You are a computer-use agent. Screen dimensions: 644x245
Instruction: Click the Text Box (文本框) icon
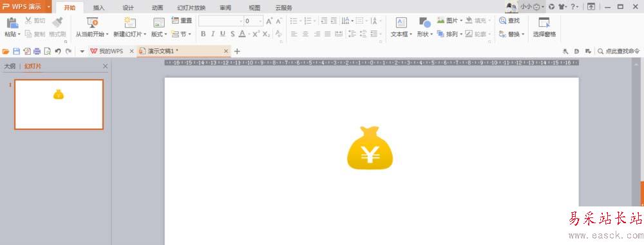coord(401,23)
